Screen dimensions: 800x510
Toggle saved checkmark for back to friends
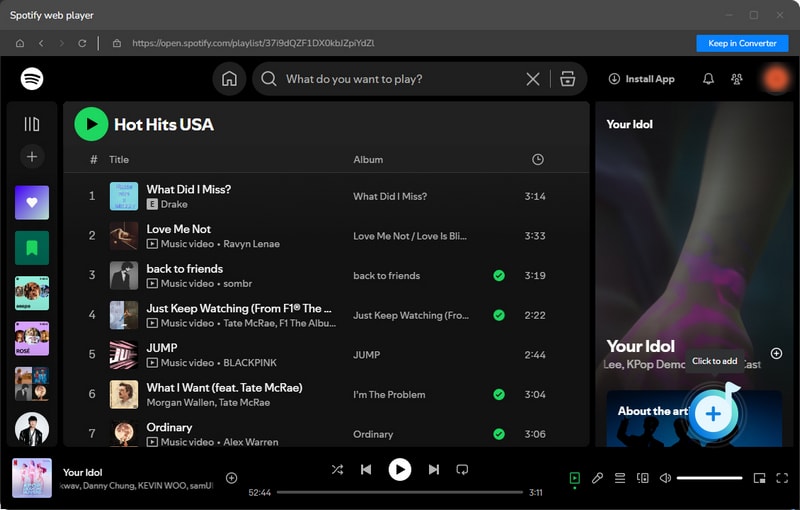(499, 275)
